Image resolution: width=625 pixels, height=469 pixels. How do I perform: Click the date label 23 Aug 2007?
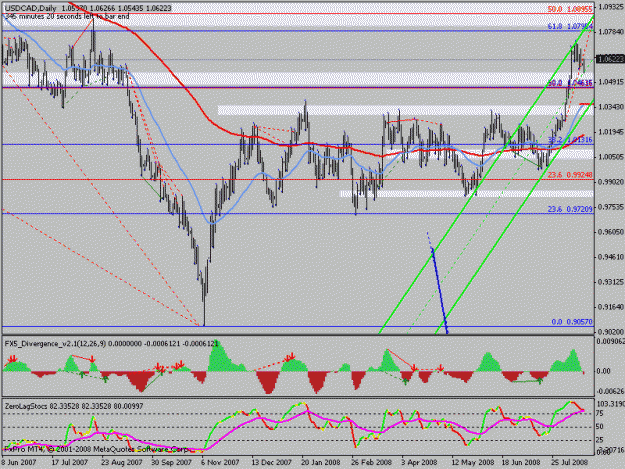click(x=122, y=463)
